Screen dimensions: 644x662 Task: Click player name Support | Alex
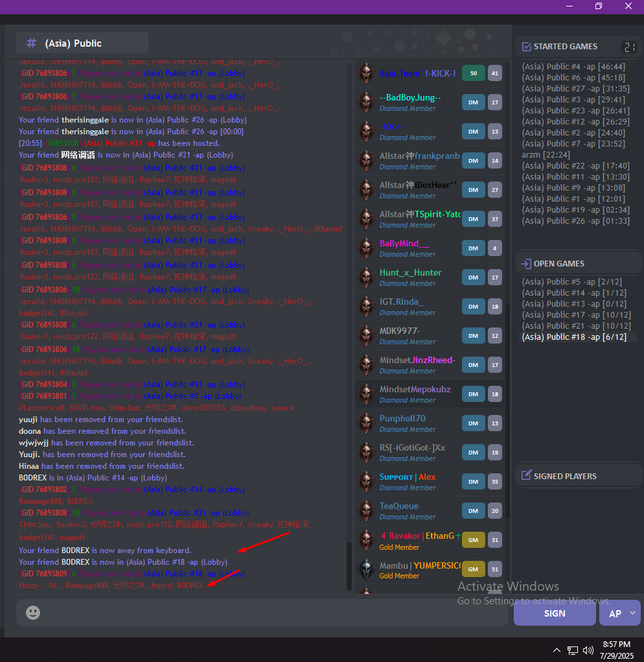pos(408,477)
